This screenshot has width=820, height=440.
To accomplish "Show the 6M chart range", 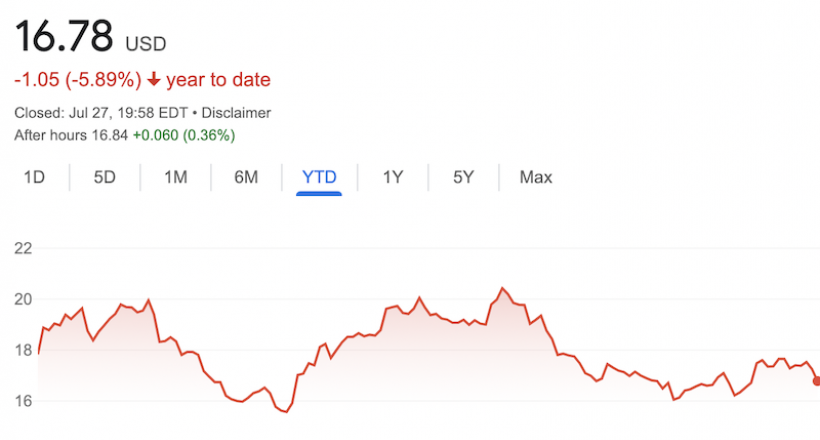I will point(246,177).
